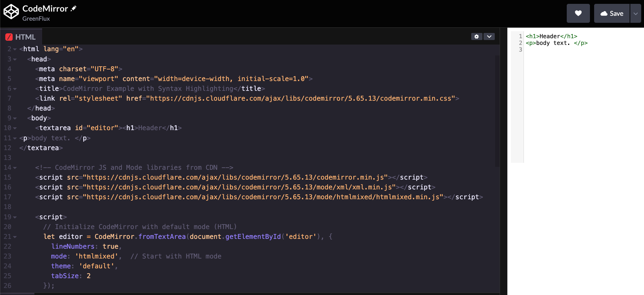Collapse the head tag fold on line 3
Image resolution: width=644 pixels, height=295 pixels.
(15, 60)
